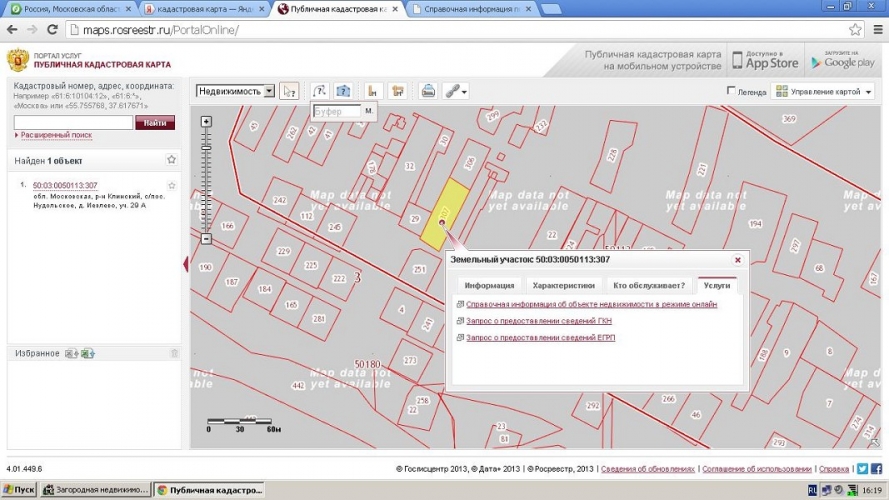Open the Недвижимость search type combo box
Viewport: 889px width, 500px height.
(x=235, y=91)
